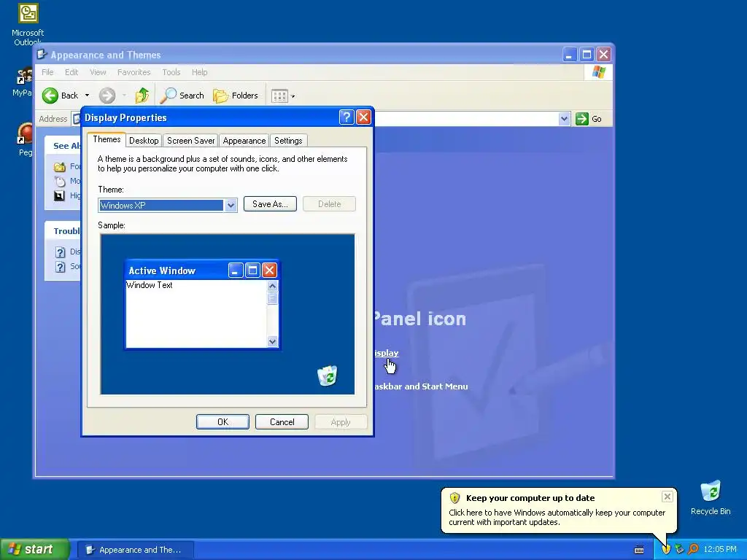The width and height of the screenshot is (747, 560).
Task: Open the Edit menu
Action: click(x=71, y=72)
